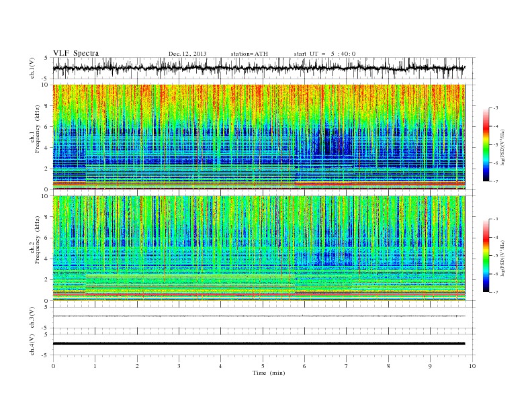Click the time axis tick label "3"
The height and width of the screenshot is (411, 532).
(179, 366)
